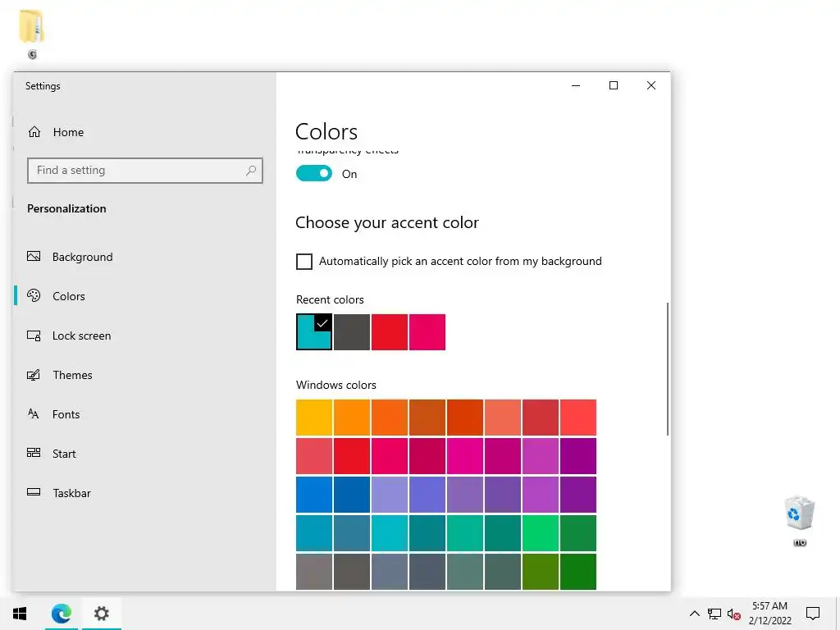The width and height of the screenshot is (840, 630).
Task: Click the muted volume icon in tray
Action: (734, 614)
